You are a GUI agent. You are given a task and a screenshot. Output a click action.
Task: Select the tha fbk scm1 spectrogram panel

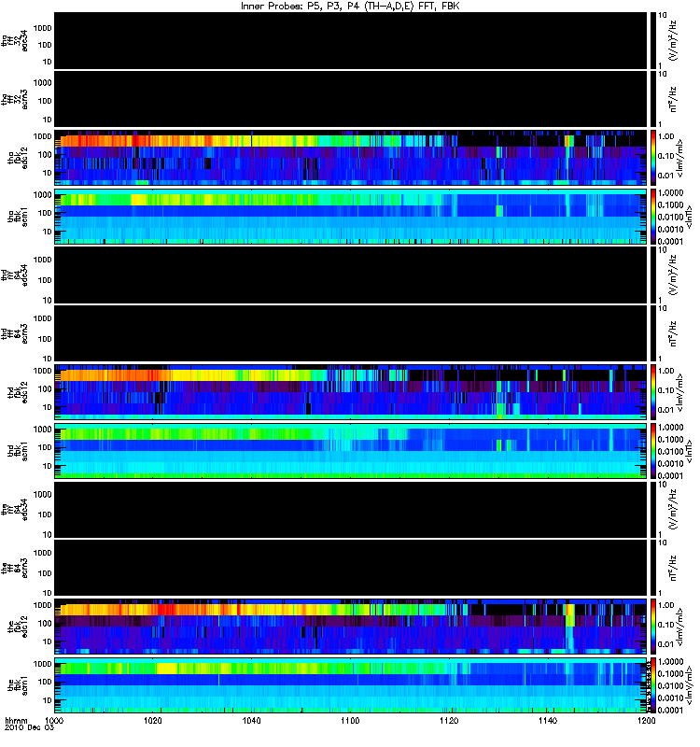tap(350, 217)
